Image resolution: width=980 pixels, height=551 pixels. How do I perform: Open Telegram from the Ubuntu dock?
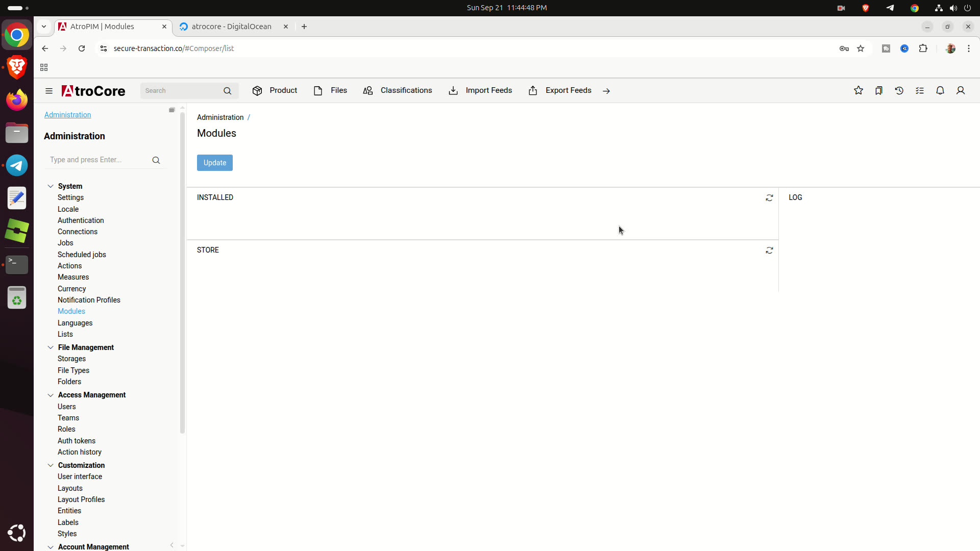pos(17,165)
